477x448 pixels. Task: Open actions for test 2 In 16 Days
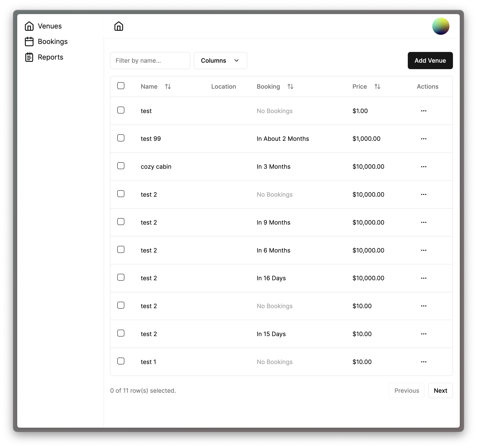coord(423,278)
